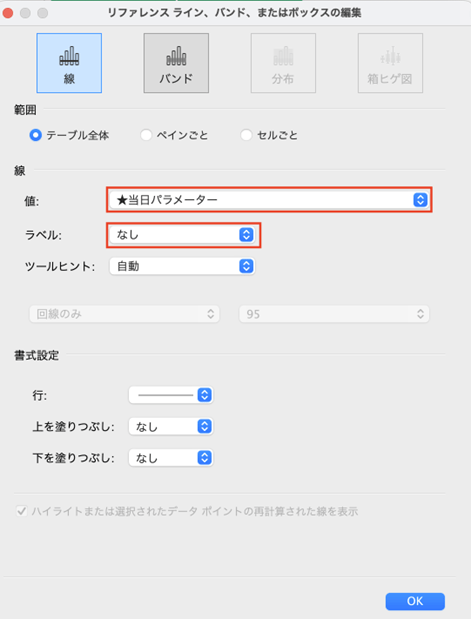Screen dimensions: 471x619
Task: Choose the 箱ヒゲ図 (Box Plot) icon
Action: [390, 63]
